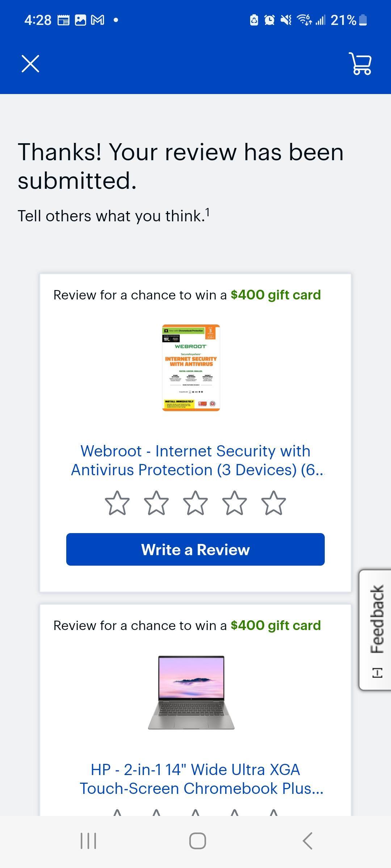Select the middle star in Webroot rating
This screenshot has width=391, height=868.
(x=195, y=502)
